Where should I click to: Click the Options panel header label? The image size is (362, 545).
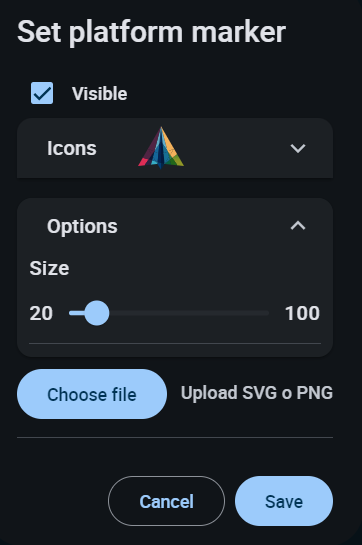pyautogui.click(x=82, y=227)
